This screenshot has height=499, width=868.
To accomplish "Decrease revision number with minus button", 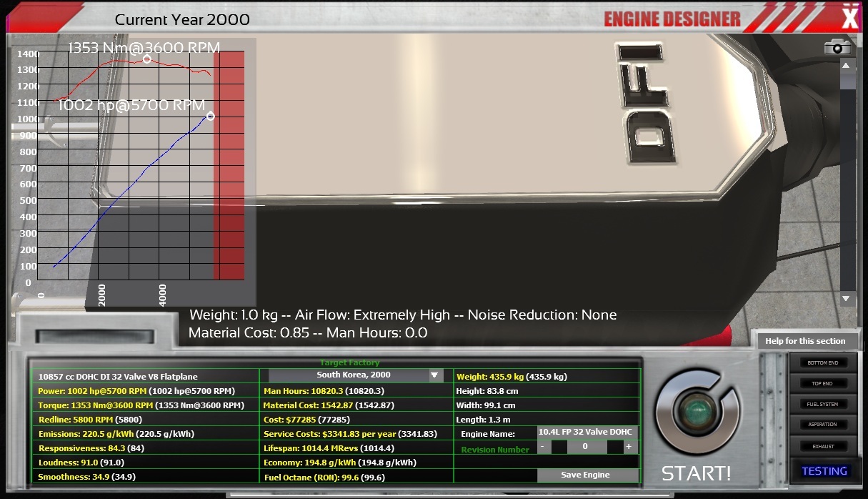I will point(543,447).
